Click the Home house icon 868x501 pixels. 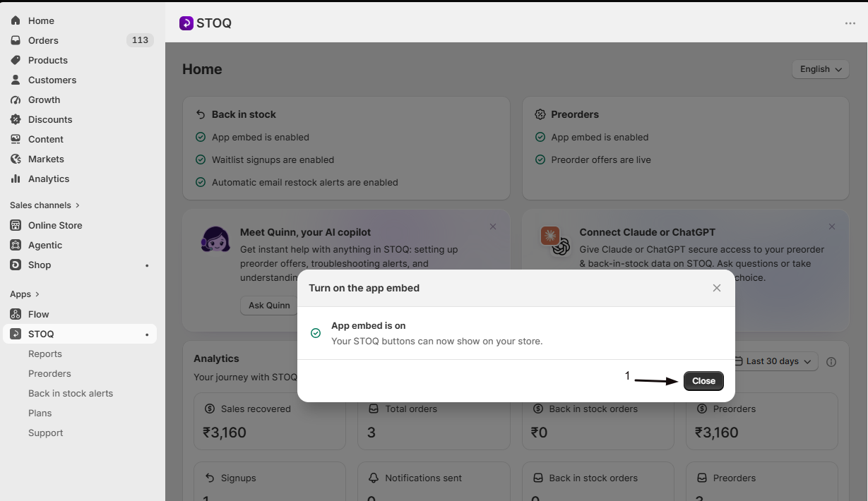coord(16,20)
